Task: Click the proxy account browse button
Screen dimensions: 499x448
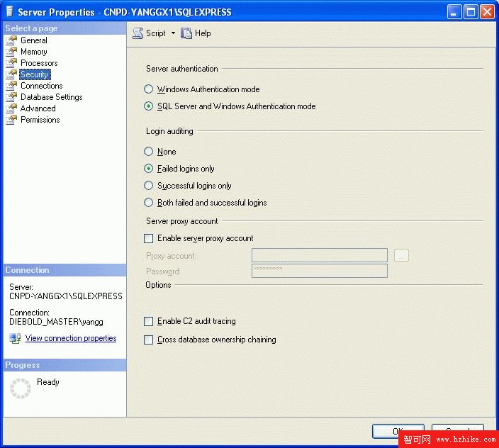Action: click(x=401, y=255)
